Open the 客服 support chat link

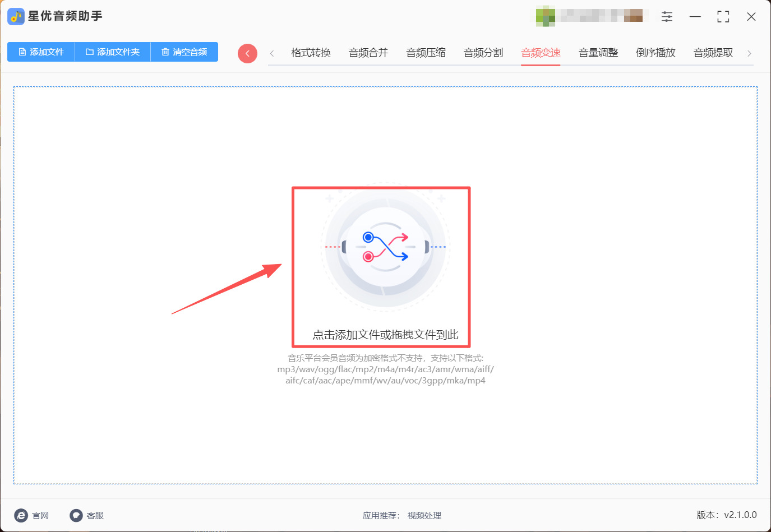(87, 515)
